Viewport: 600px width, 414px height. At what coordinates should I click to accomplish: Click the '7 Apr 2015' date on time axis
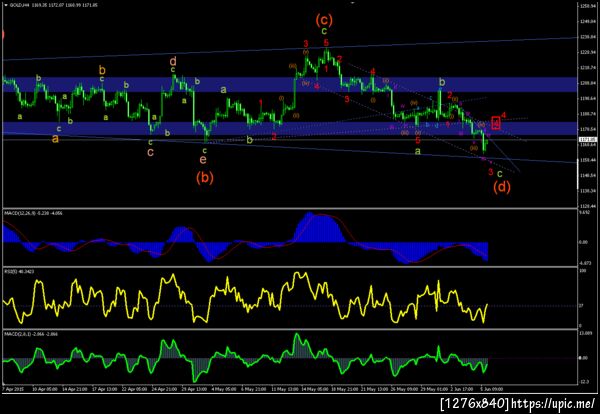pyautogui.click(x=13, y=389)
